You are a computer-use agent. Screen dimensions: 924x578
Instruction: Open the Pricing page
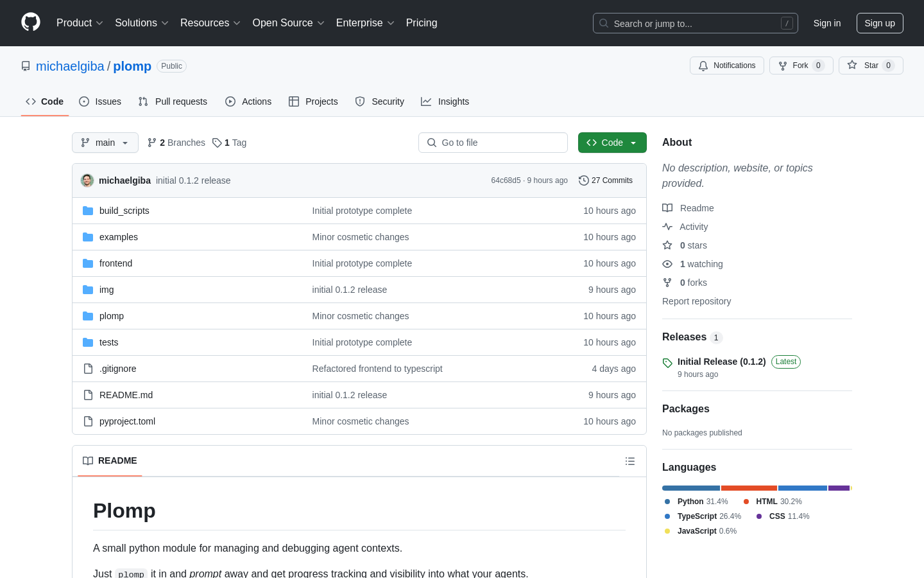(x=422, y=23)
